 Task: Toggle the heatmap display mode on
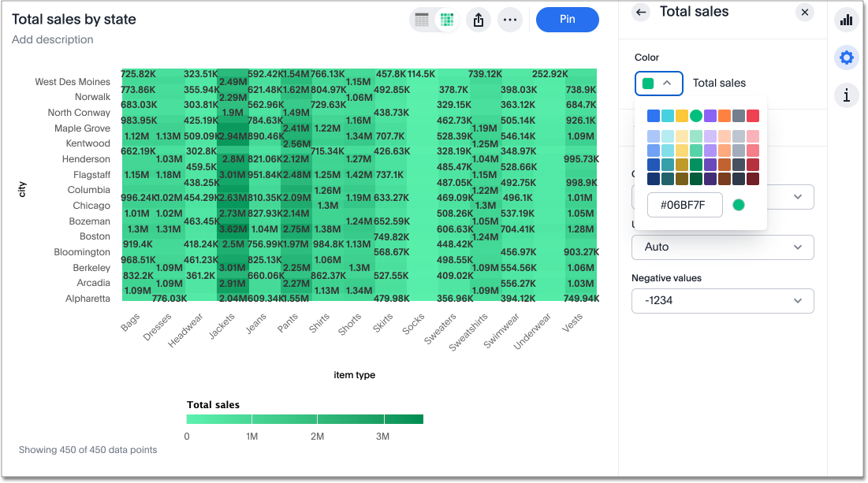pyautogui.click(x=447, y=20)
